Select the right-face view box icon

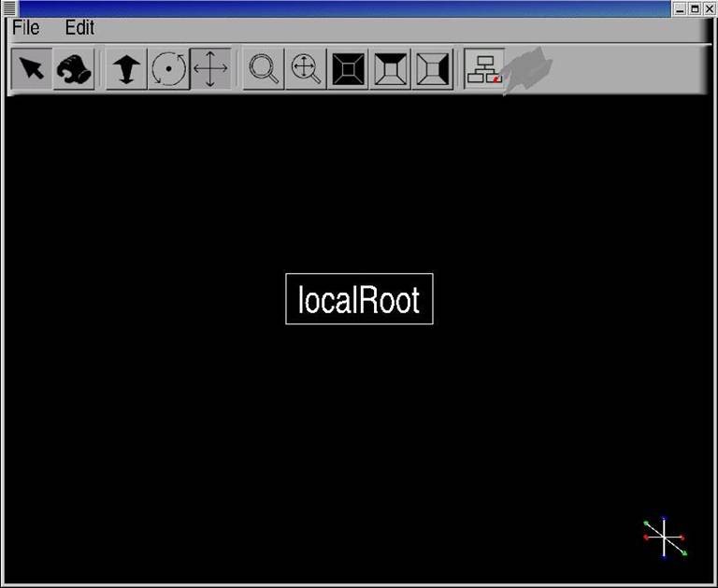click(432, 68)
